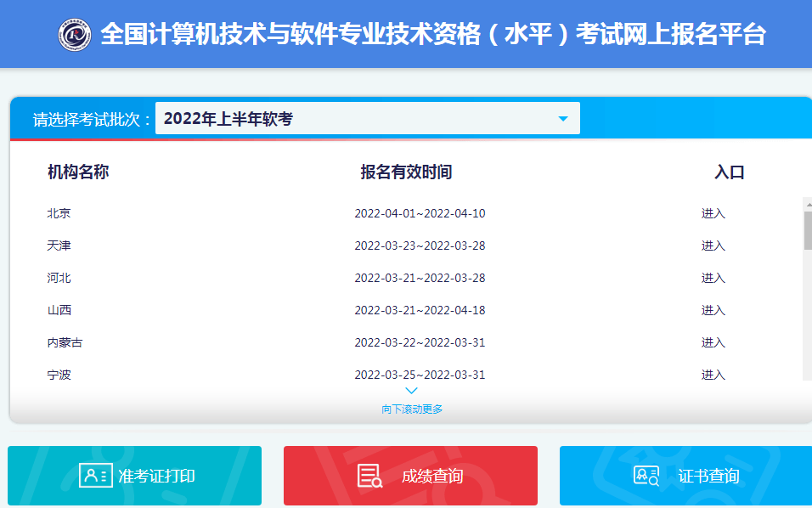Click the 内蒙古 institution name
The width and height of the screenshot is (812, 508).
pyautogui.click(x=65, y=342)
